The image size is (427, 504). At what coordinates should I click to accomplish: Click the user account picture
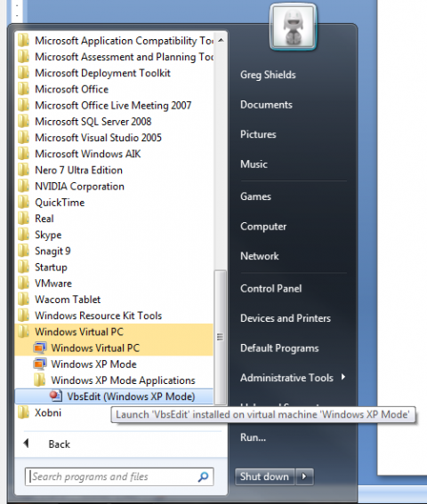point(293,28)
